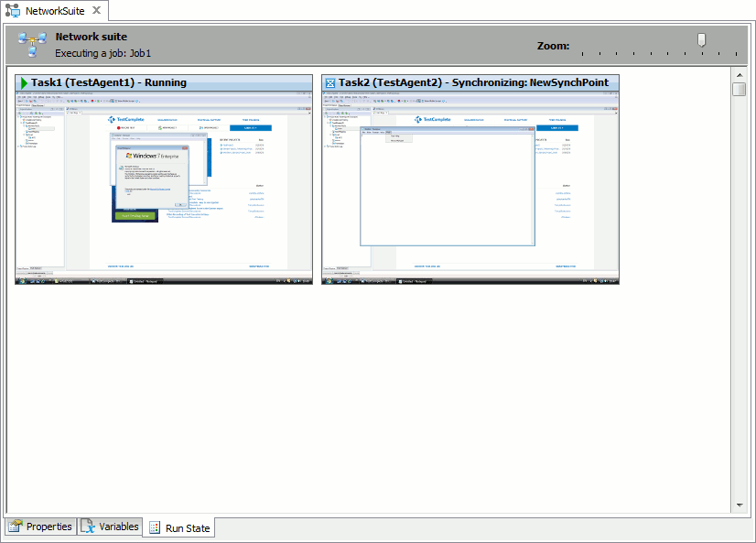Select the NetworkSuite editor tab

point(50,10)
